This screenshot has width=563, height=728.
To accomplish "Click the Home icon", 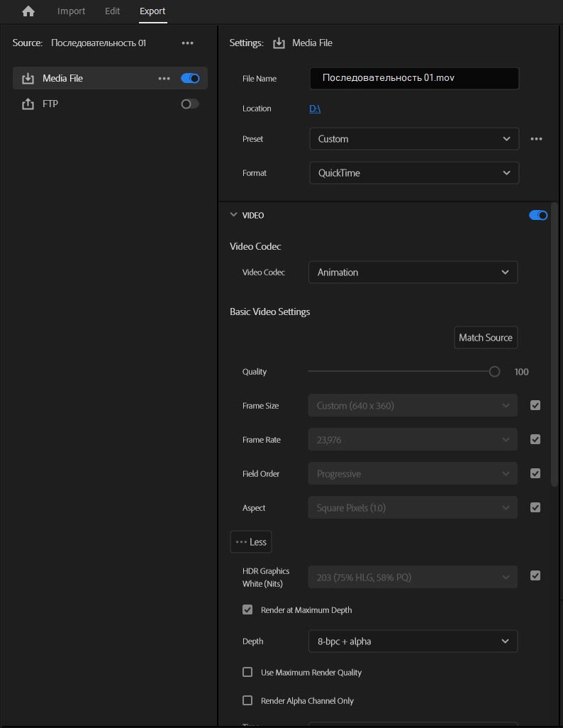I will (28, 11).
